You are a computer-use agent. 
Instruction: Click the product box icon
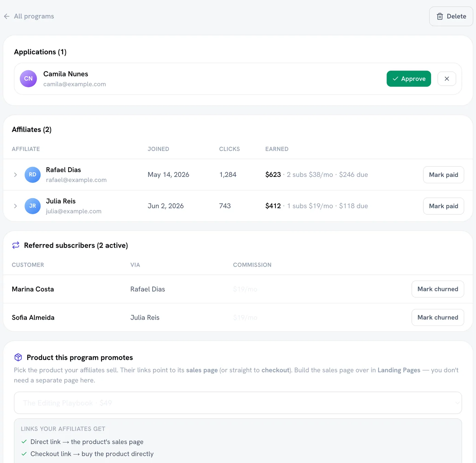pos(18,357)
